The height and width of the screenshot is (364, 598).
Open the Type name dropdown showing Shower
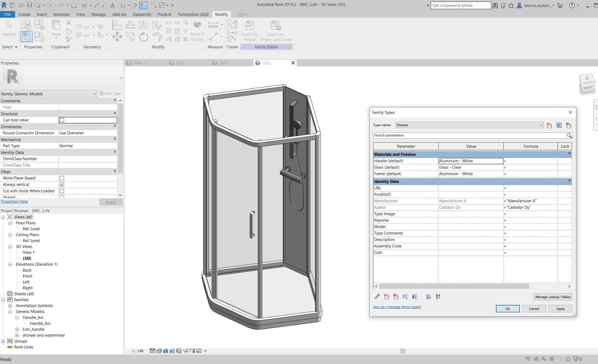(x=469, y=125)
